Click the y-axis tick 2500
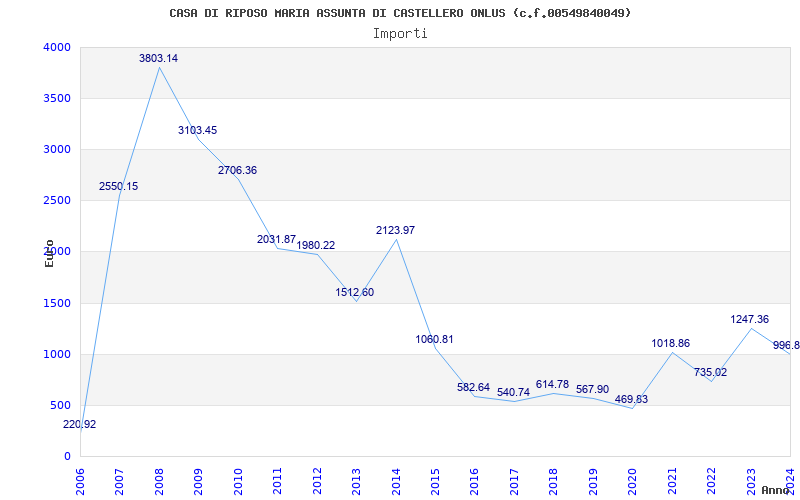800x500 pixels. pos(55,201)
